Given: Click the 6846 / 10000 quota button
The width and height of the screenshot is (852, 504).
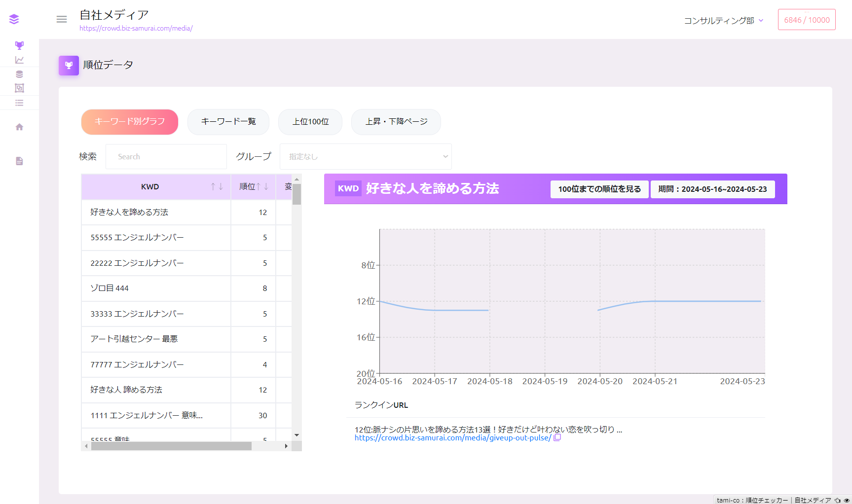Looking at the screenshot, I should coord(807,20).
